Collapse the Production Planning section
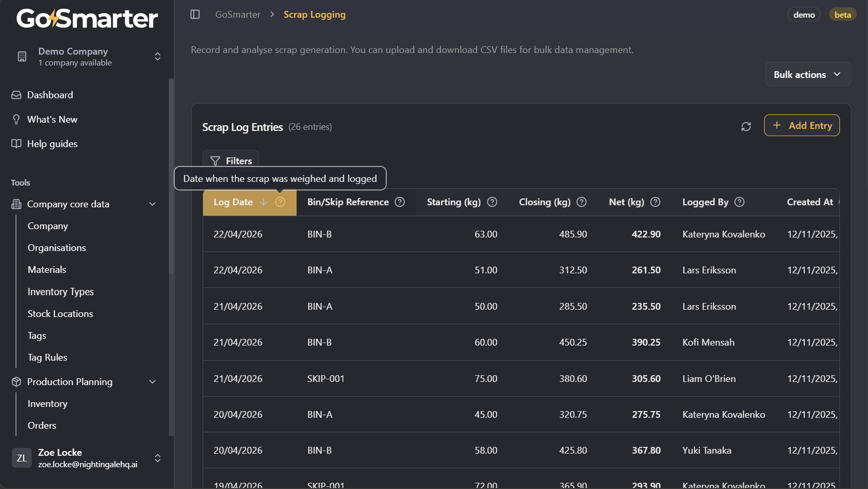 (x=153, y=382)
